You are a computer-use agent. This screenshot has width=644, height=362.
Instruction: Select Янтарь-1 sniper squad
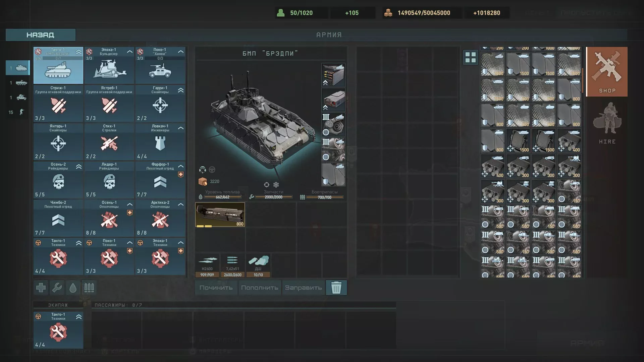coord(58,142)
